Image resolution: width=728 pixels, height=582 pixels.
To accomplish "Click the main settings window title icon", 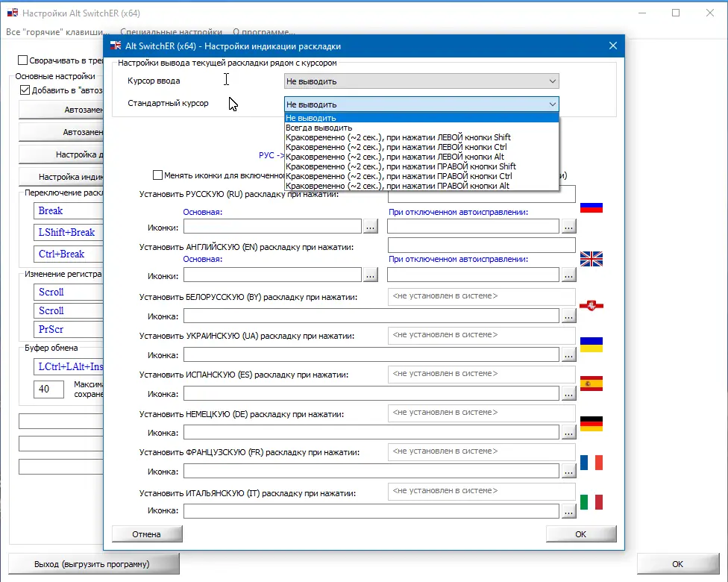I will point(13,13).
